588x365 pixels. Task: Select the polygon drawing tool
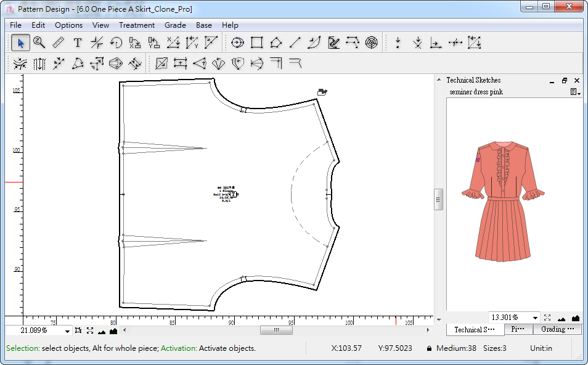pyautogui.click(x=276, y=43)
